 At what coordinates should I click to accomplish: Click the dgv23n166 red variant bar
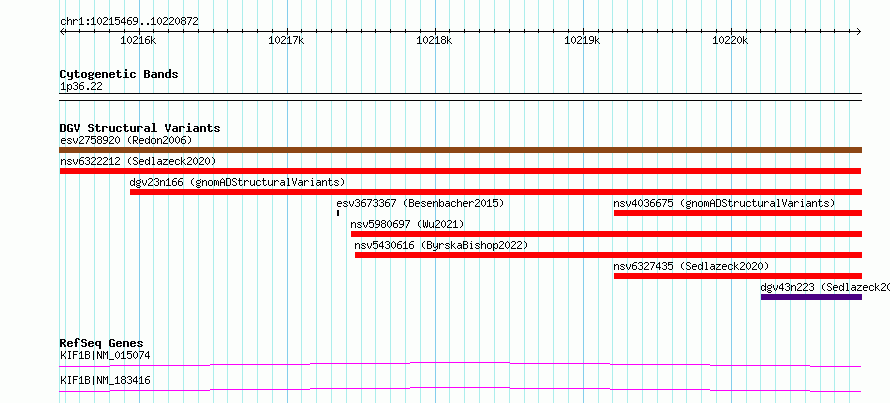pyautogui.click(x=496, y=192)
